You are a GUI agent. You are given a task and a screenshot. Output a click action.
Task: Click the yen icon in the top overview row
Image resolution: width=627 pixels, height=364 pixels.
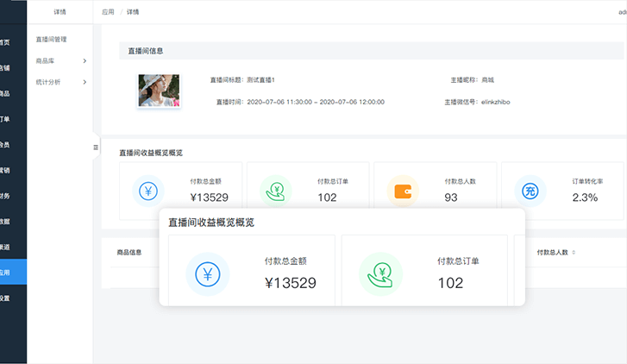point(148,191)
